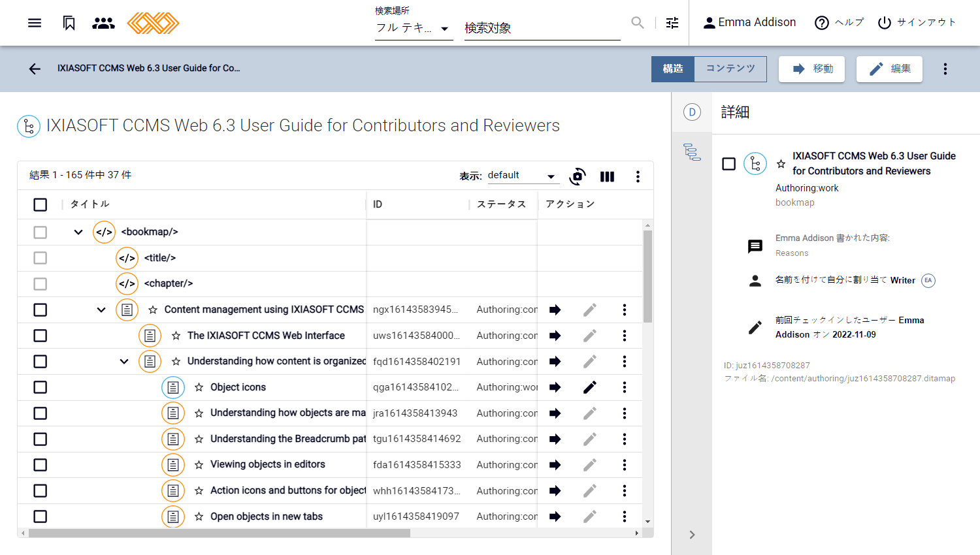The height and width of the screenshot is (555, 980).
Task: Check The IXIASOFT CCMS Web Interface row
Action: pyautogui.click(x=40, y=336)
